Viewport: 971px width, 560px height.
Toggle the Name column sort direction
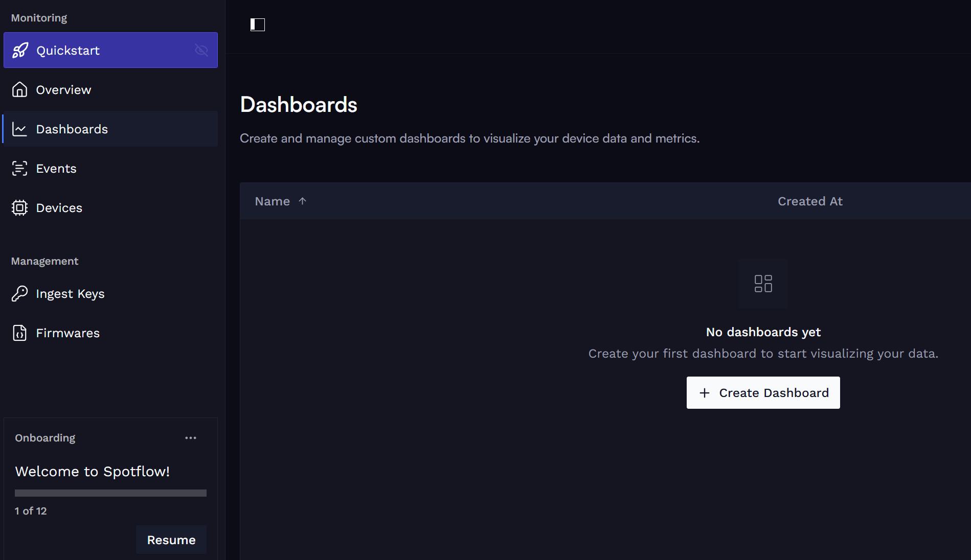pos(280,201)
